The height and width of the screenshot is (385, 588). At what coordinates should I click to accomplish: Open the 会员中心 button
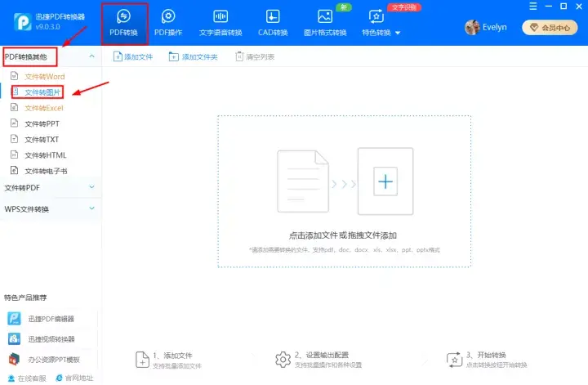click(550, 28)
